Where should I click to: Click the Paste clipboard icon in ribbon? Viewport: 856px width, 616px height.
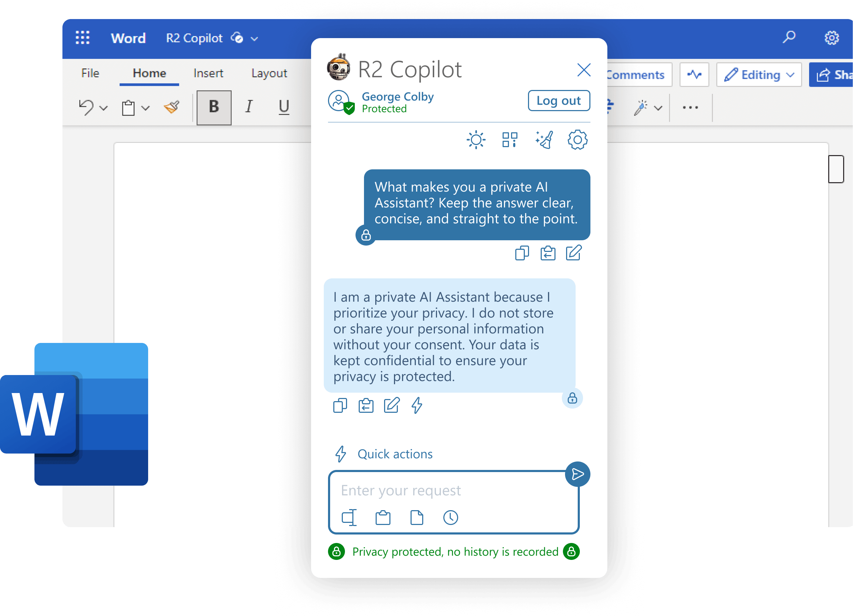click(128, 108)
